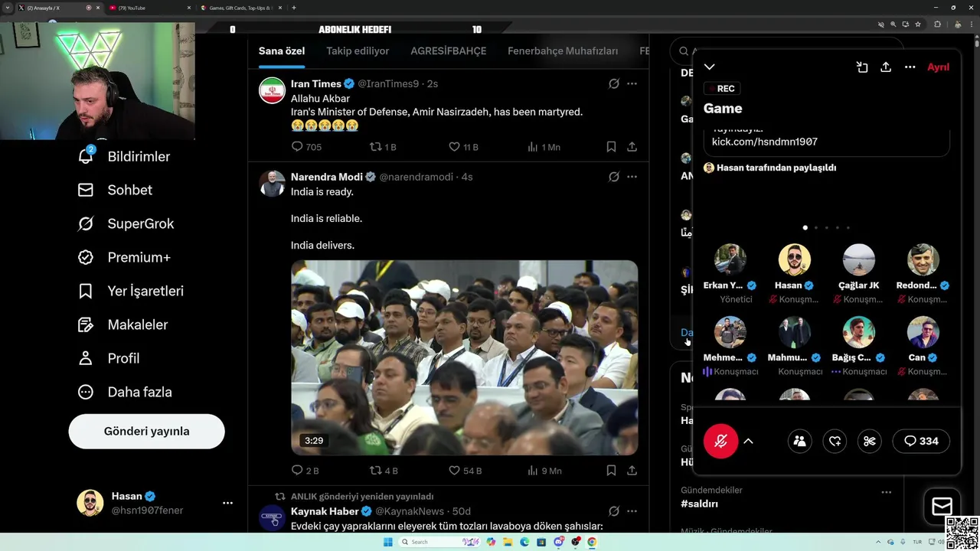Open Premium+ in sidebar
The height and width of the screenshot is (551, 980).
tap(125, 257)
